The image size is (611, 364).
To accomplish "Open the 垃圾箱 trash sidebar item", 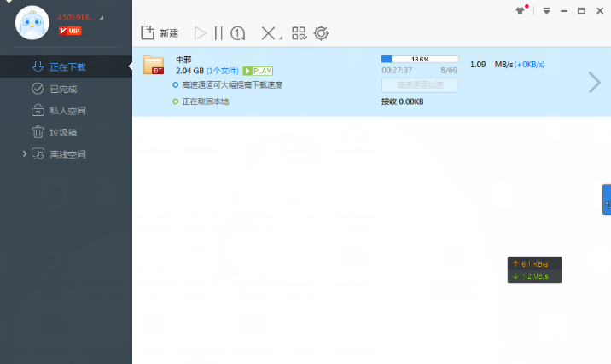I will 66,132.
